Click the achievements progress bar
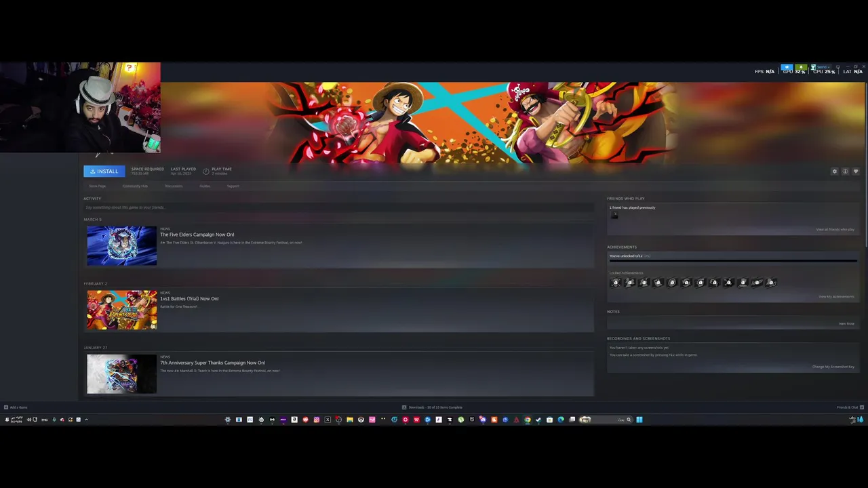Screen dimensions: 868x488 732,261
